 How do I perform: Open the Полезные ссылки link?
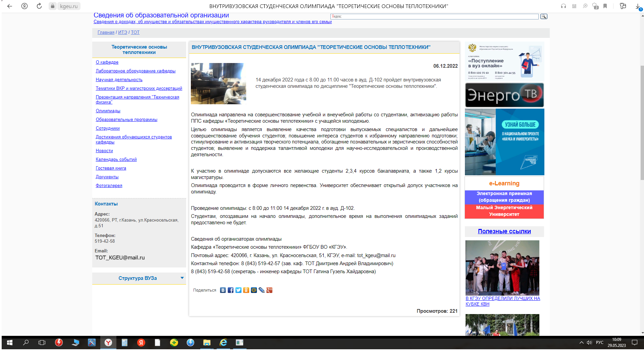point(504,231)
